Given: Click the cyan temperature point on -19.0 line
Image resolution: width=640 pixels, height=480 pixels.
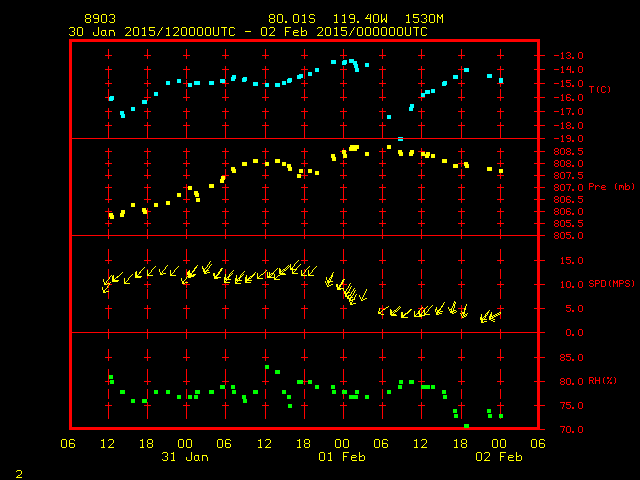Looking at the screenshot, I should [400, 139].
